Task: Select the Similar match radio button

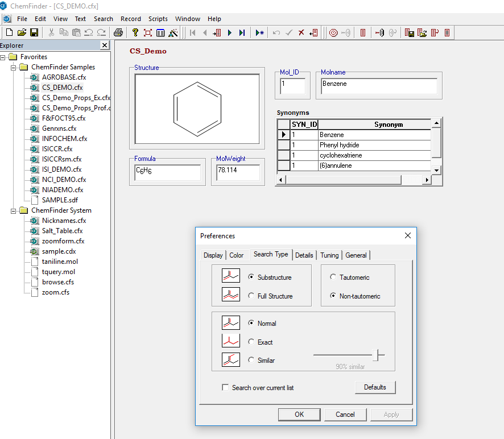Action: (251, 360)
